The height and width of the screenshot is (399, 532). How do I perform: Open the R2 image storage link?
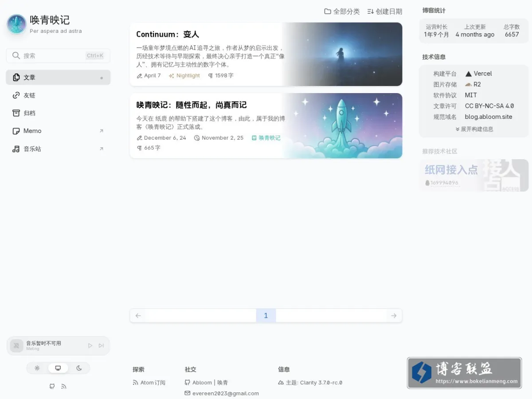pos(473,84)
